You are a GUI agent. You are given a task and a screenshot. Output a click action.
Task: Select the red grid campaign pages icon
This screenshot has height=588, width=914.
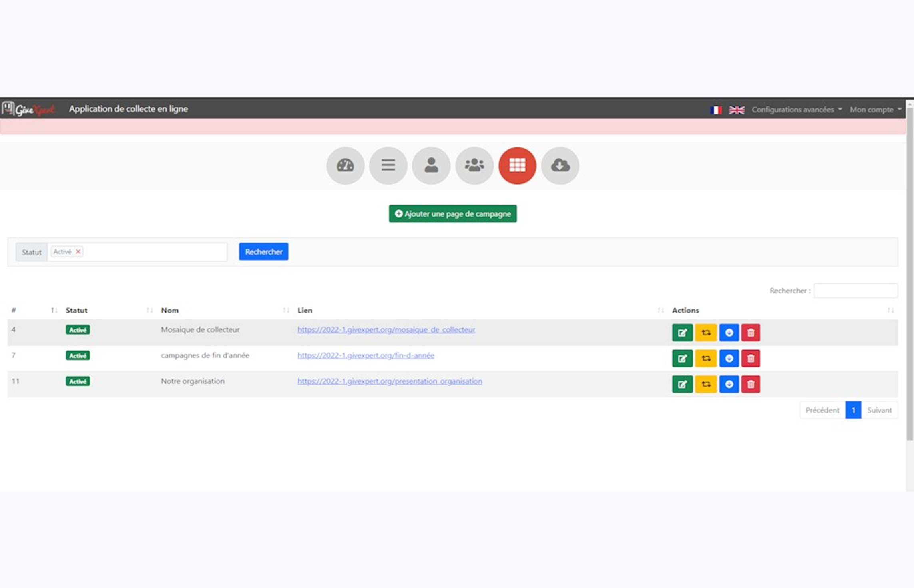[x=517, y=165]
